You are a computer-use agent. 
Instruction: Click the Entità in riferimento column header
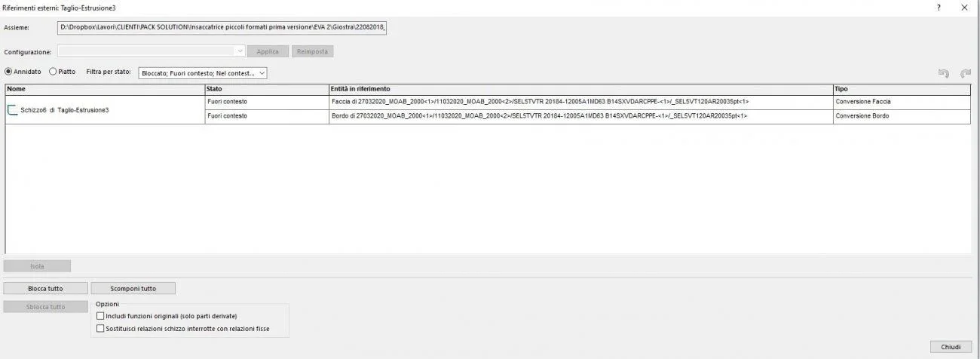tap(581, 89)
